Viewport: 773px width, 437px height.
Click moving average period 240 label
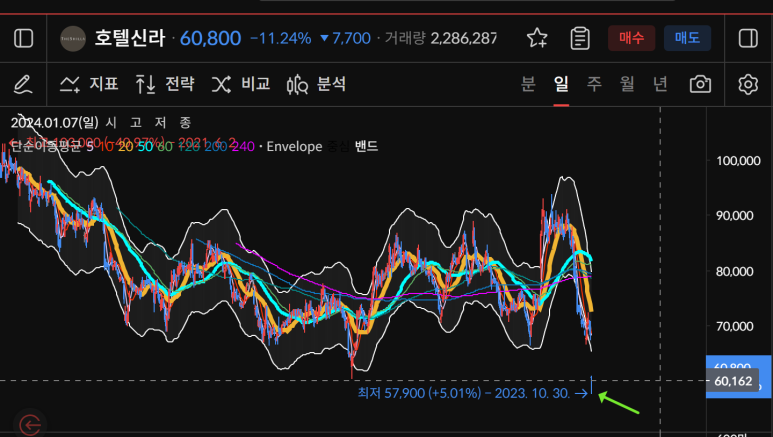[243, 146]
